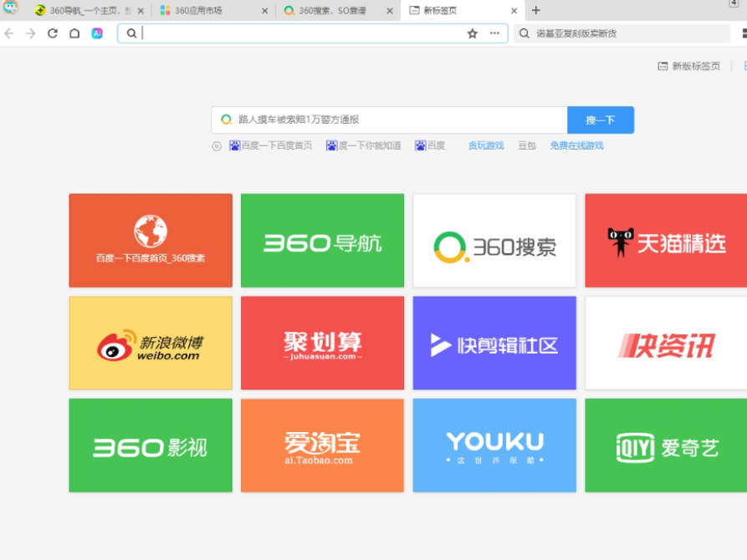Open the 360影视 tile
The height and width of the screenshot is (560, 747).
point(151,445)
